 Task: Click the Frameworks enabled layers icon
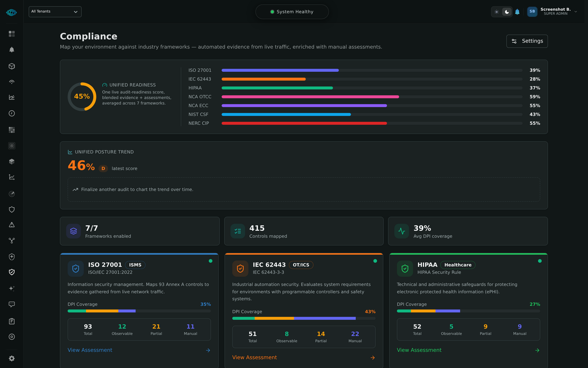pyautogui.click(x=73, y=231)
